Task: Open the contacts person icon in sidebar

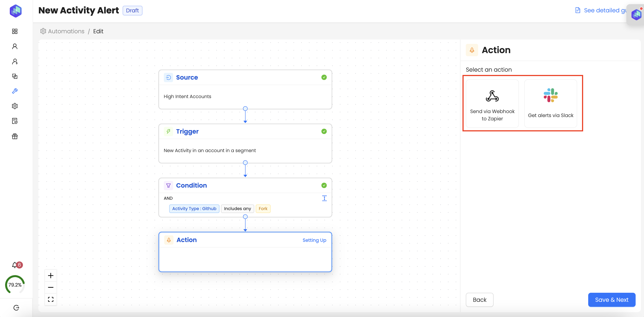Action: [15, 47]
